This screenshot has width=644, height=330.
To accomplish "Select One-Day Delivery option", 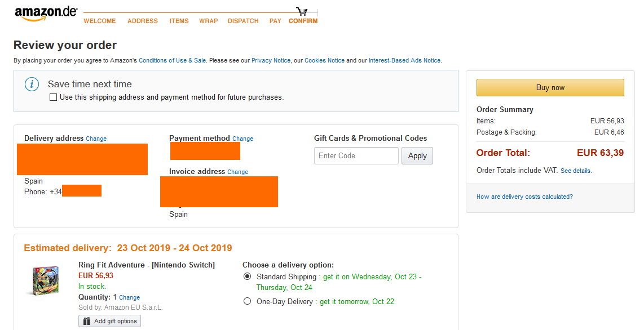I will point(247,301).
